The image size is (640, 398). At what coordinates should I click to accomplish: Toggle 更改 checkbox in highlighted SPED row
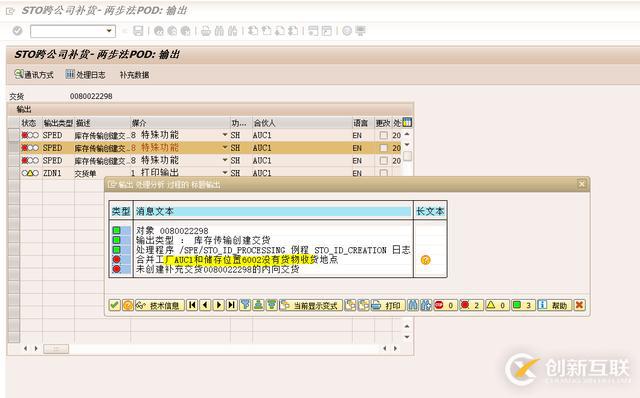click(383, 148)
